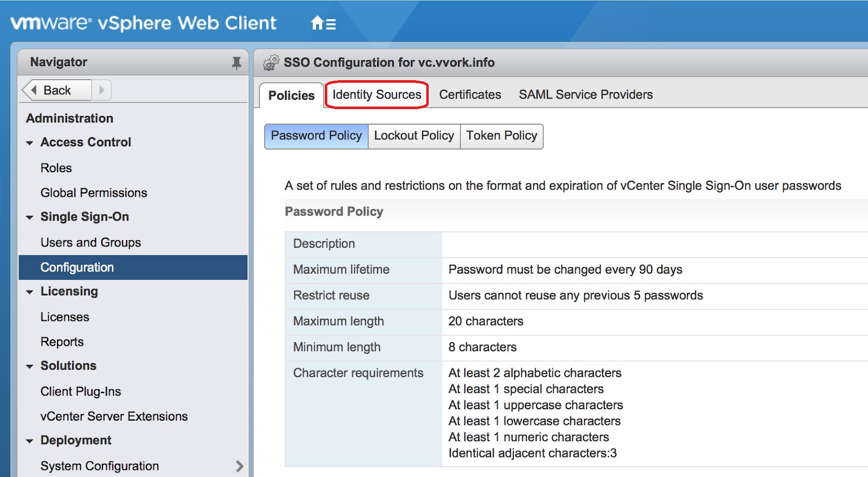Click the forward navigation arrow

101,91
